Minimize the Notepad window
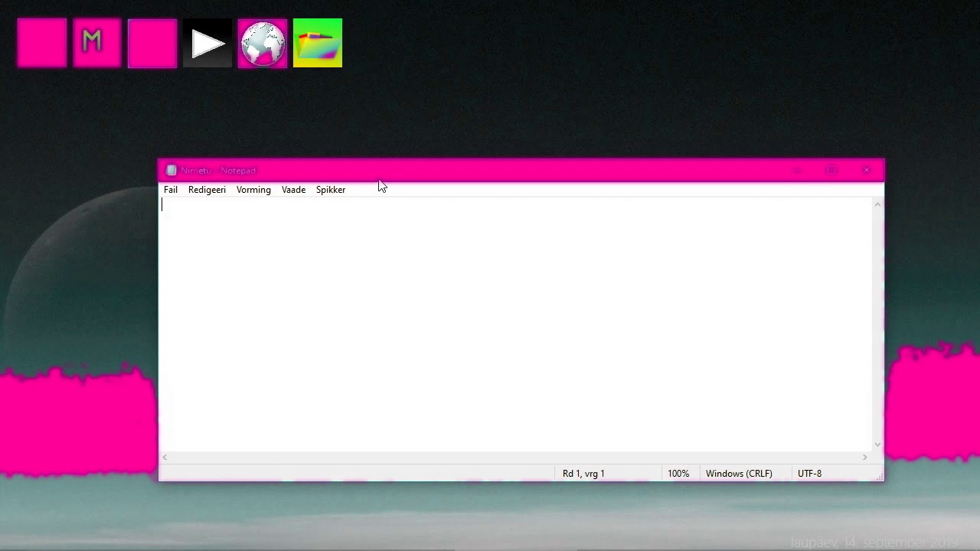This screenshot has height=551, width=980. tap(796, 171)
